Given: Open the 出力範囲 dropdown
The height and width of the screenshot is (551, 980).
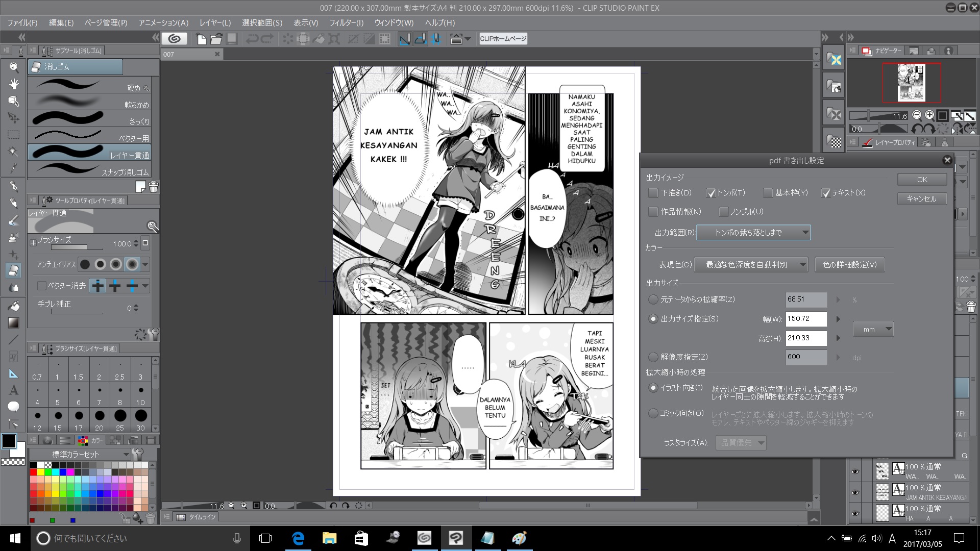Looking at the screenshot, I should (753, 233).
